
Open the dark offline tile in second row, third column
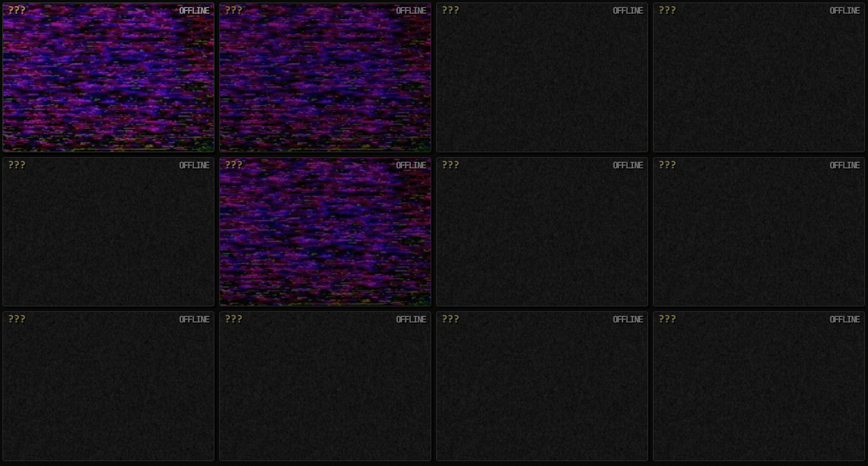(x=542, y=232)
